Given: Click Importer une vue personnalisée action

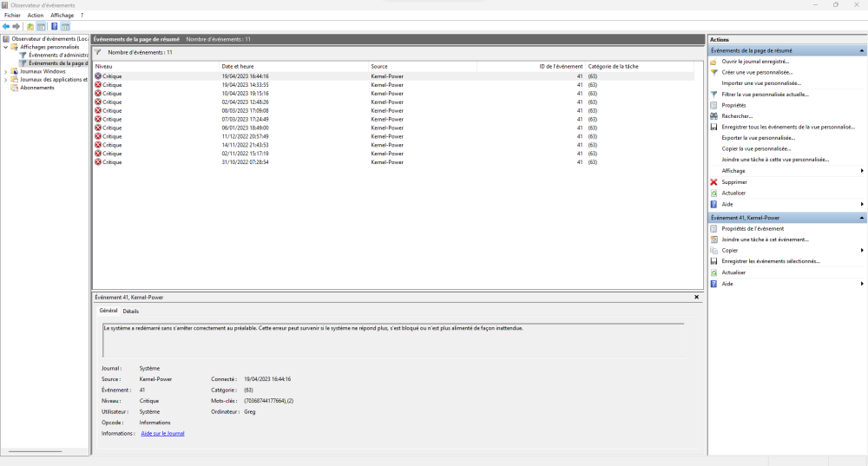Looking at the screenshot, I should [761, 83].
